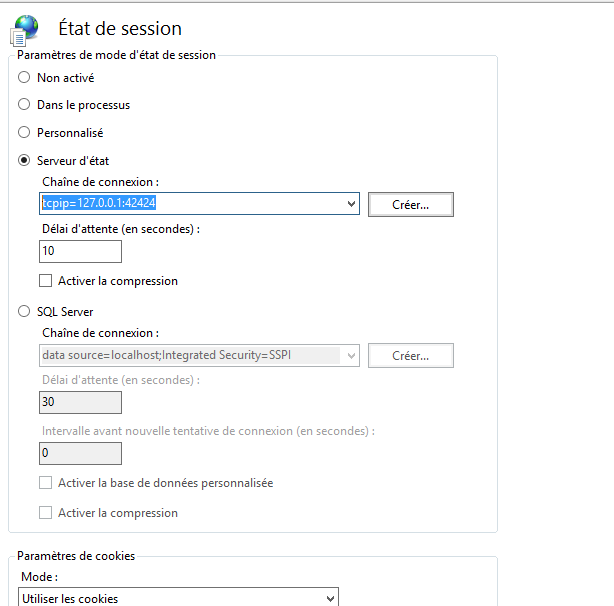Select the Serveur d'état radio button
The height and width of the screenshot is (606, 614).
25,160
